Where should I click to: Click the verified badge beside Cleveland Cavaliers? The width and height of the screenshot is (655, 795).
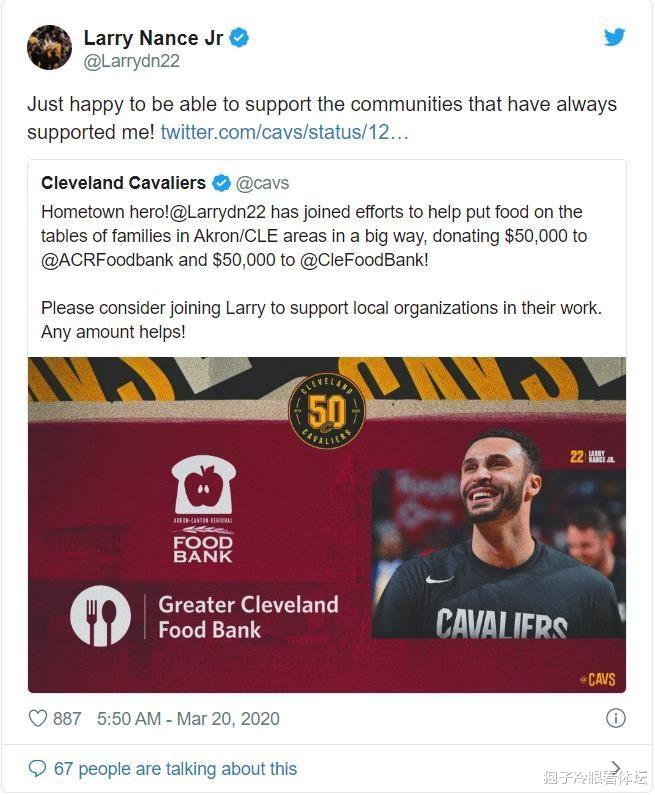click(220, 183)
